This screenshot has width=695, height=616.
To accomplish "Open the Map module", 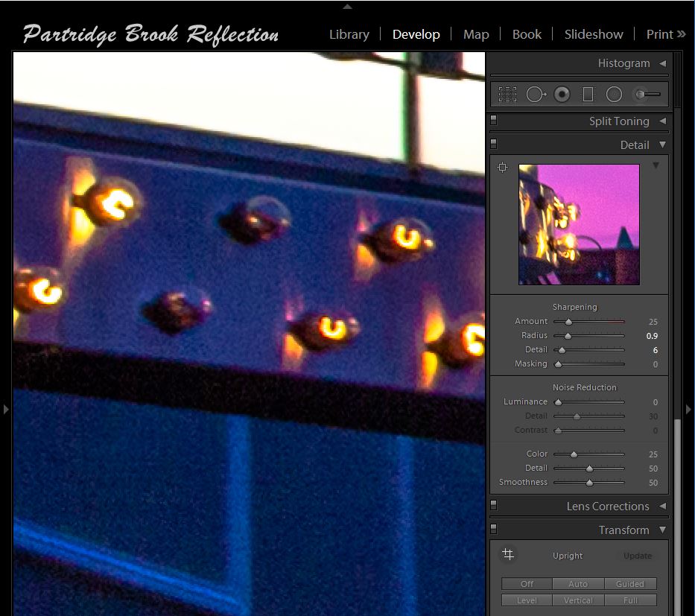I will pos(476,34).
